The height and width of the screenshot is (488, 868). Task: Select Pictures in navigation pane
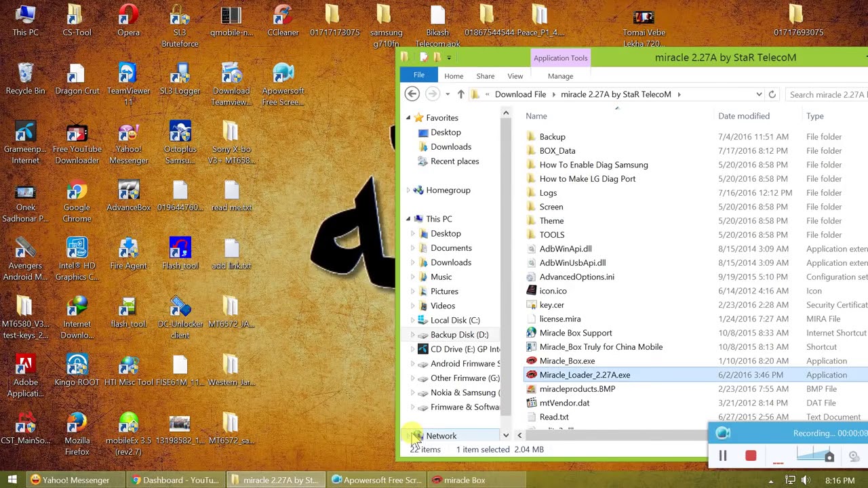click(444, 291)
